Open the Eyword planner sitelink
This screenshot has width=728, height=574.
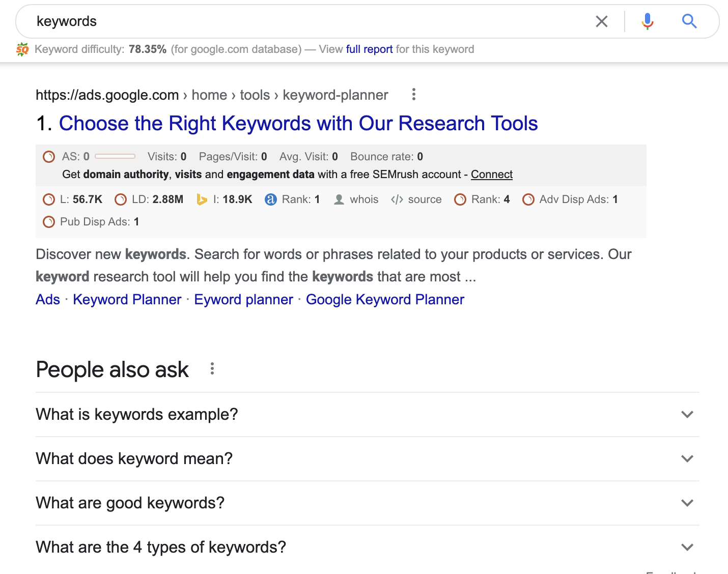tap(244, 299)
